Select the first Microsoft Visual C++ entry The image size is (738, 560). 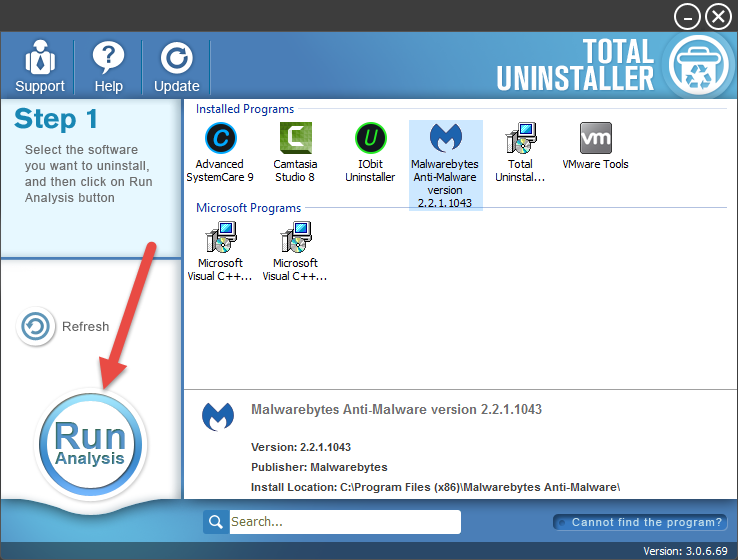click(220, 251)
